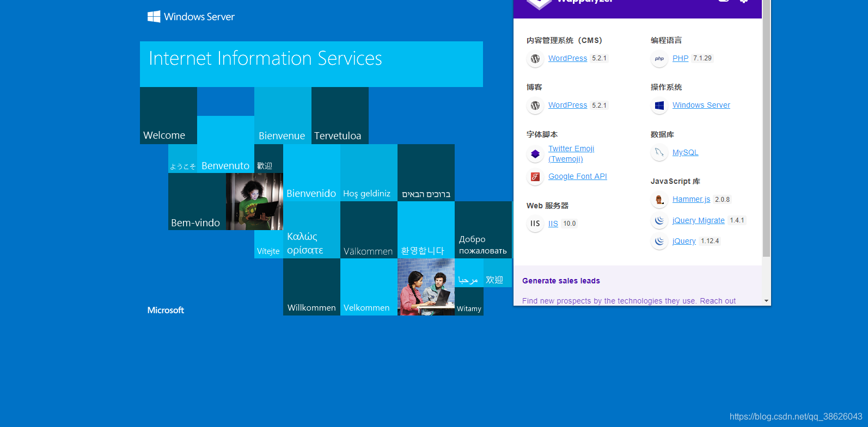The image size is (868, 427).
Task: Click the Witamy tile
Action: point(469,301)
